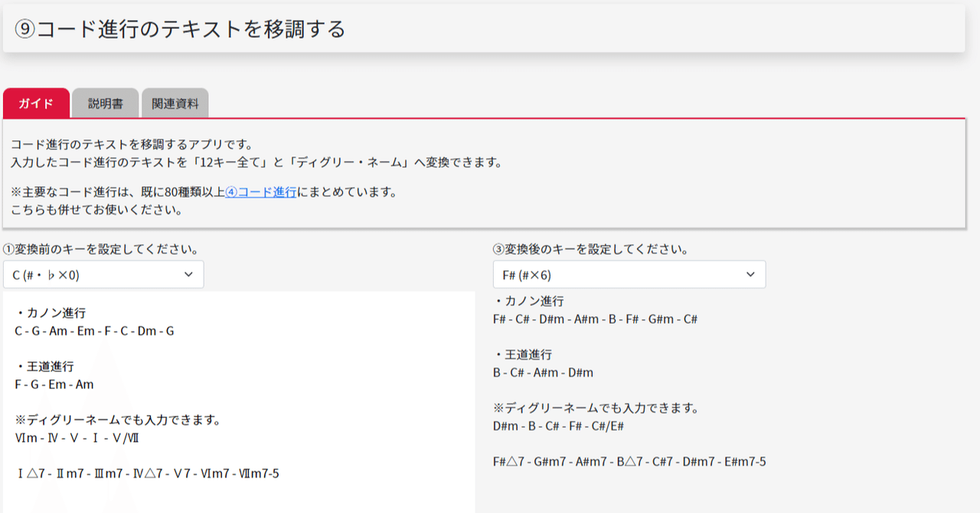Click the output line F# - C# - D#m - A#m - B
The image size is (980, 513).
point(596,319)
